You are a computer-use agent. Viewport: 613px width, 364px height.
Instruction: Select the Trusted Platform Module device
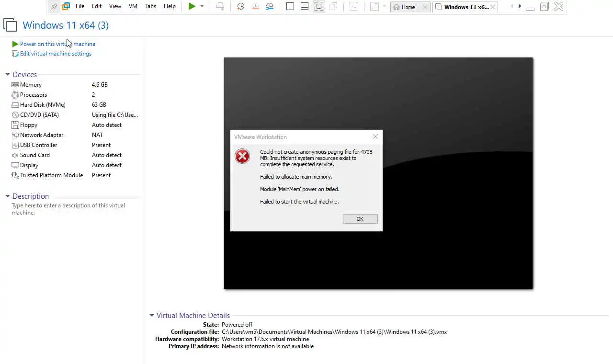coord(75,175)
